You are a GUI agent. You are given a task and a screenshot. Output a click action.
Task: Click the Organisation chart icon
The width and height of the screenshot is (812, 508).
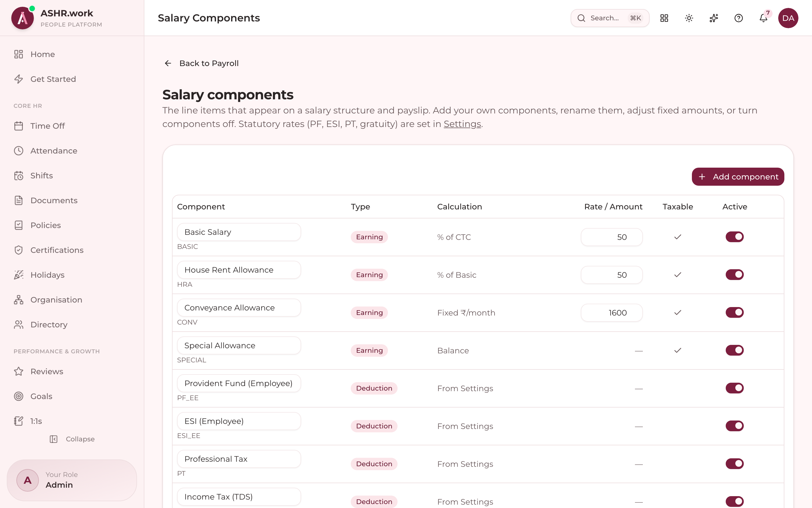(18, 300)
